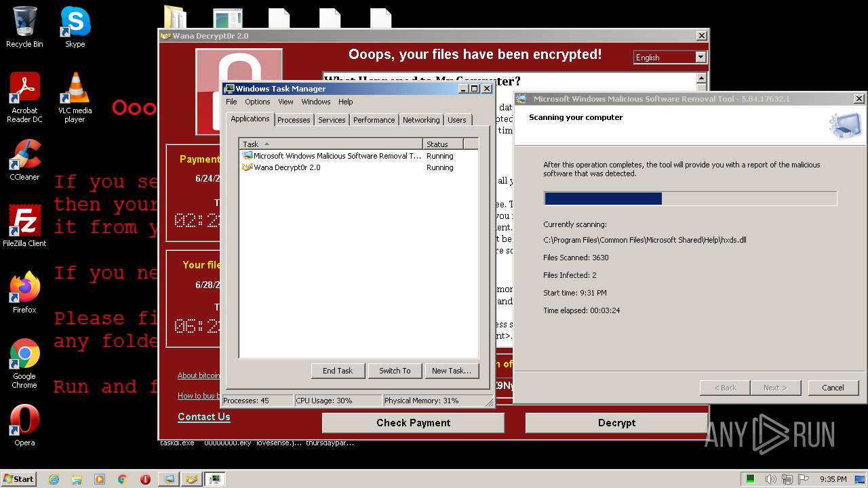Switch to Malicious Software Removal Tool taskbar button
Screen dimensions: 868x488
(x=169, y=479)
